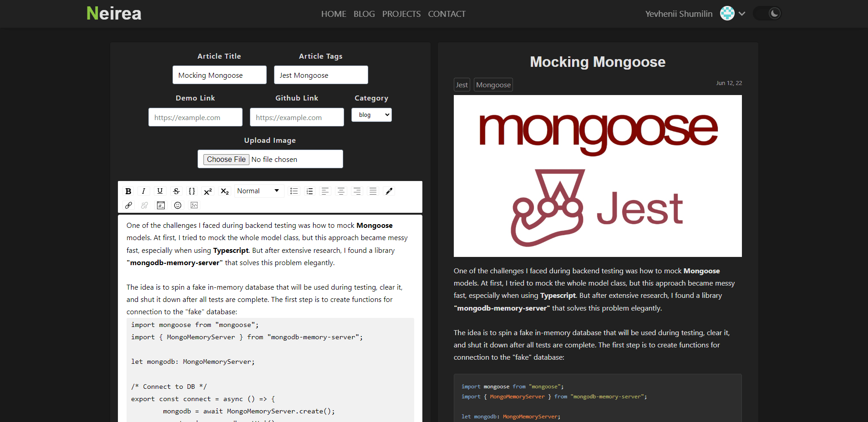Click the Neirea logo

(x=114, y=13)
